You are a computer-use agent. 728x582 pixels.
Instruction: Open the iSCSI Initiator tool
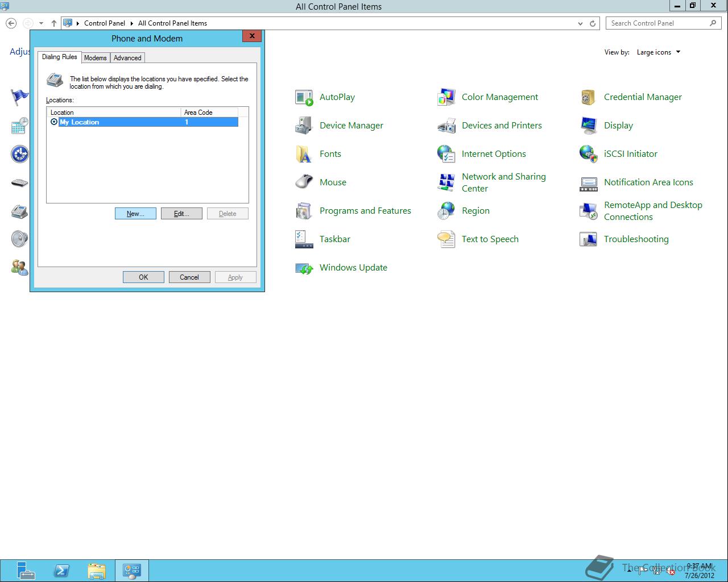point(630,153)
